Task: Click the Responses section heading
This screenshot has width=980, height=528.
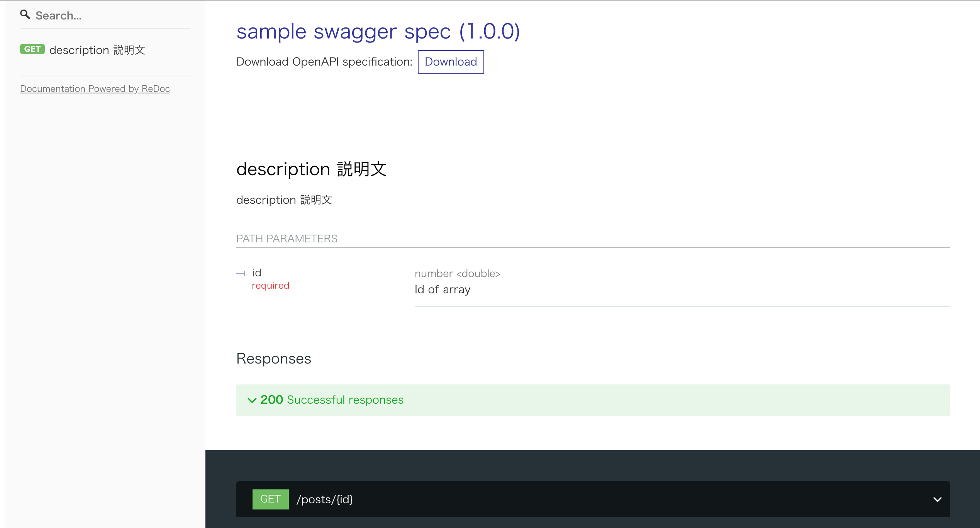Action: [274, 358]
